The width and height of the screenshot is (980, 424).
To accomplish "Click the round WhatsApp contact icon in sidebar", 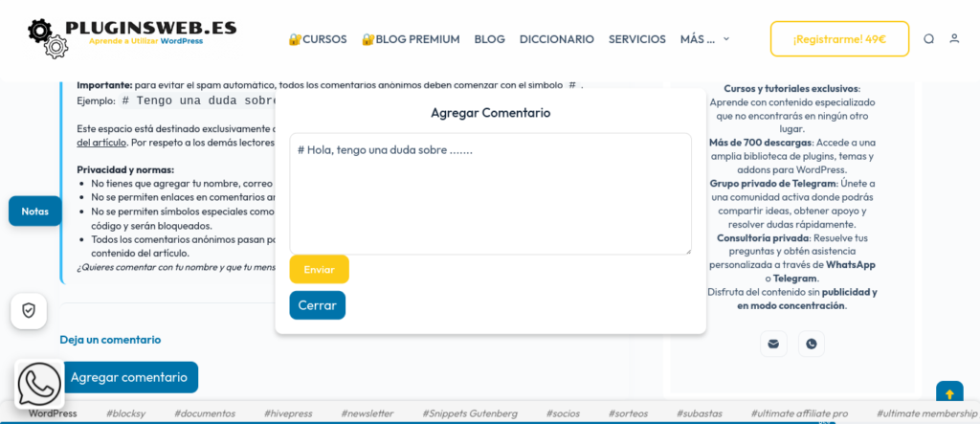I will pyautogui.click(x=812, y=344).
